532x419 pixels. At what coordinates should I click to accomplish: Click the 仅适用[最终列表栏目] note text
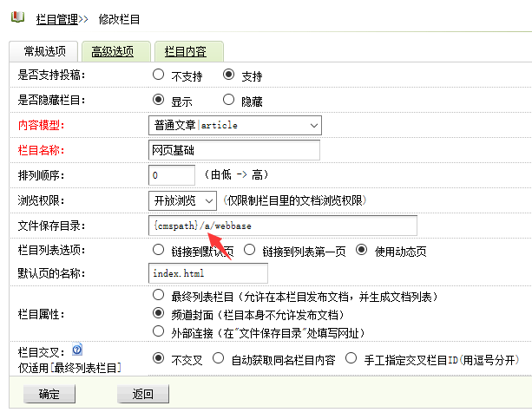click(x=69, y=368)
